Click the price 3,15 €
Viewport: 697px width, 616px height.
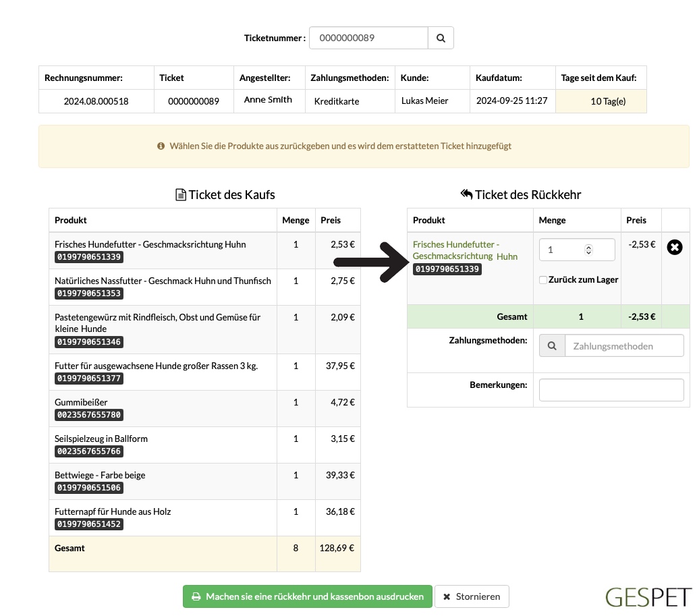click(x=342, y=439)
